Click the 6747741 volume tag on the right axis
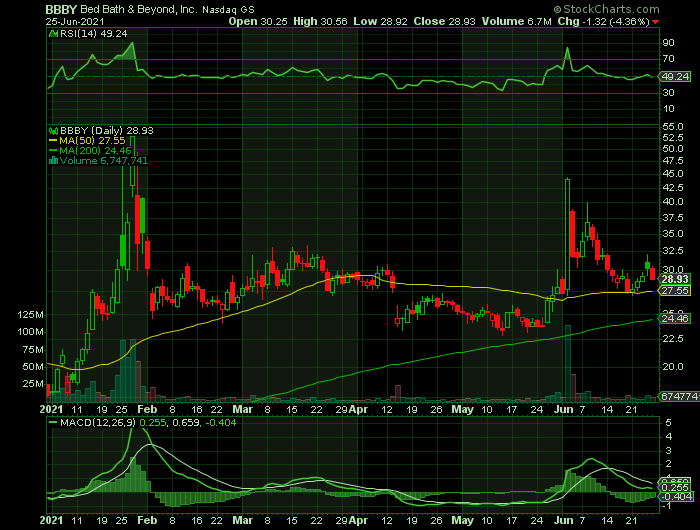This screenshot has height=530, width=700. (679, 396)
